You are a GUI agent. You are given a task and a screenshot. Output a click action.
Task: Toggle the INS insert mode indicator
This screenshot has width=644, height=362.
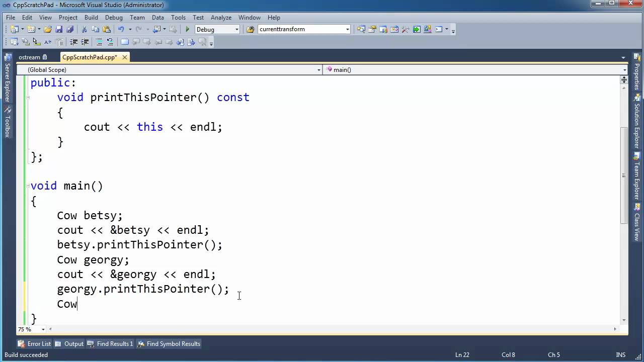(x=620, y=354)
